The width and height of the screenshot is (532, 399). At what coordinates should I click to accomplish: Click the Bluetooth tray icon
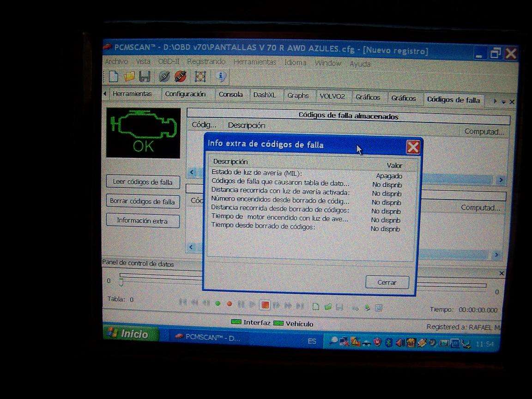389,343
